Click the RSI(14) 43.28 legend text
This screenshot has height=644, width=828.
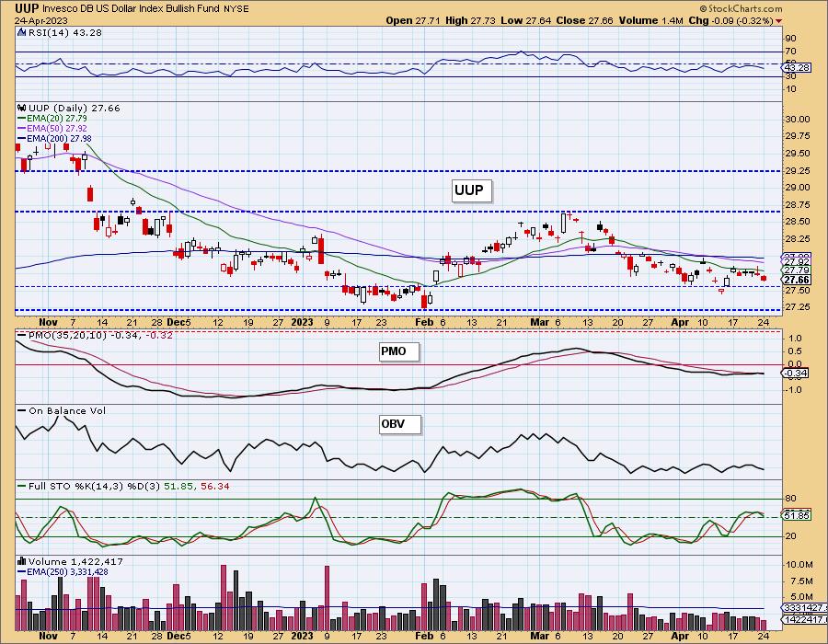64,32
